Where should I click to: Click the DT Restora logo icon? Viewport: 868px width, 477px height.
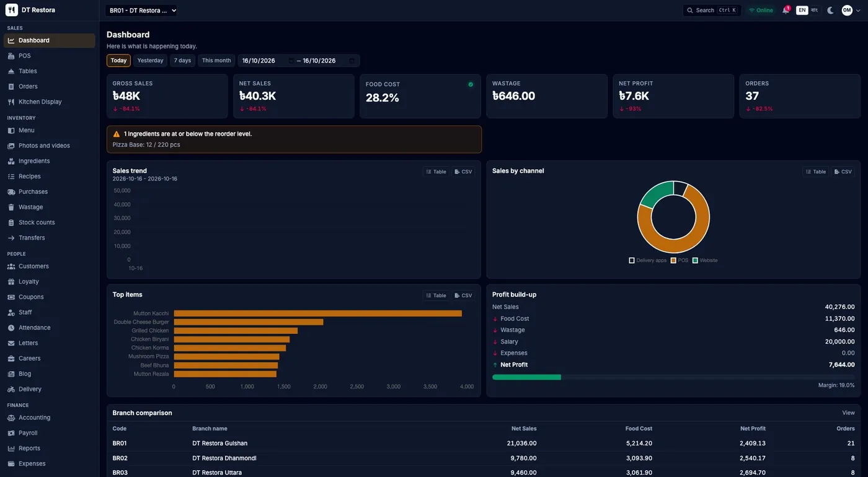(11, 10)
